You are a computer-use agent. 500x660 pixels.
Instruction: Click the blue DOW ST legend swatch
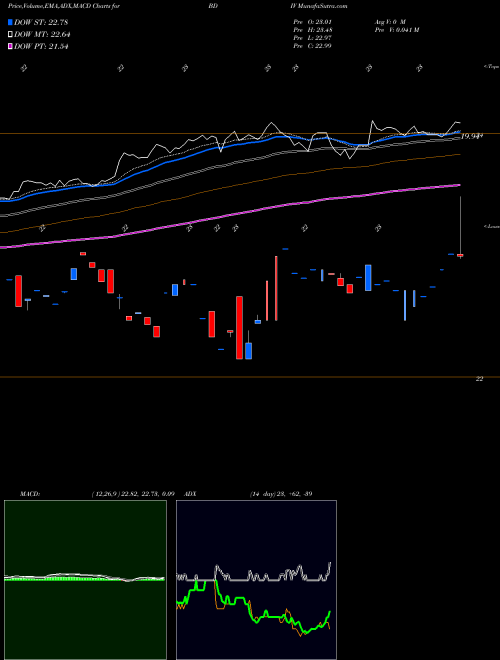pos(11,22)
